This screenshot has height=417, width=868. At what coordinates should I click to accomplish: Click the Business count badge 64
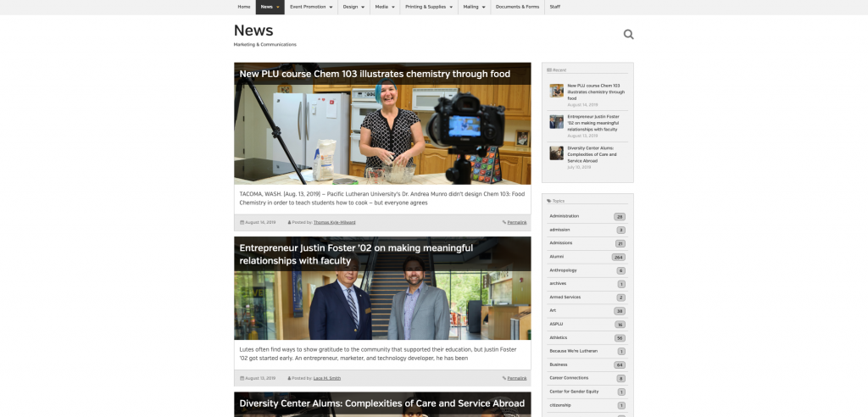pos(620,365)
